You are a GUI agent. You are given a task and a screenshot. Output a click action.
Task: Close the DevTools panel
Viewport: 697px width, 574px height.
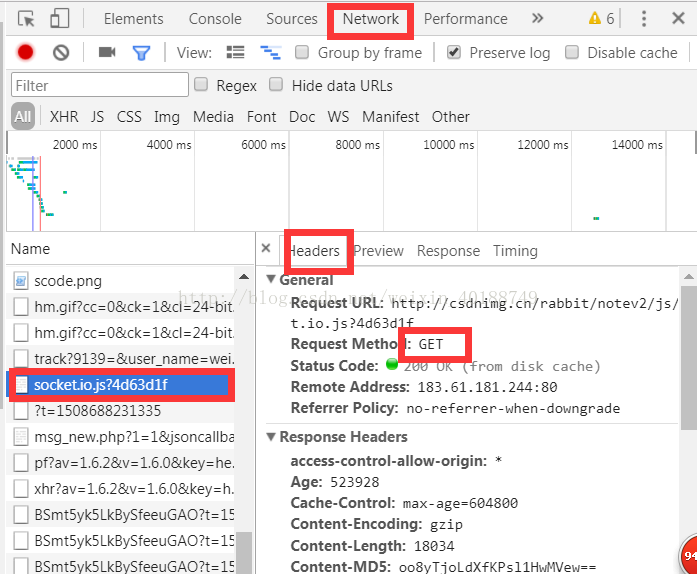tap(678, 18)
